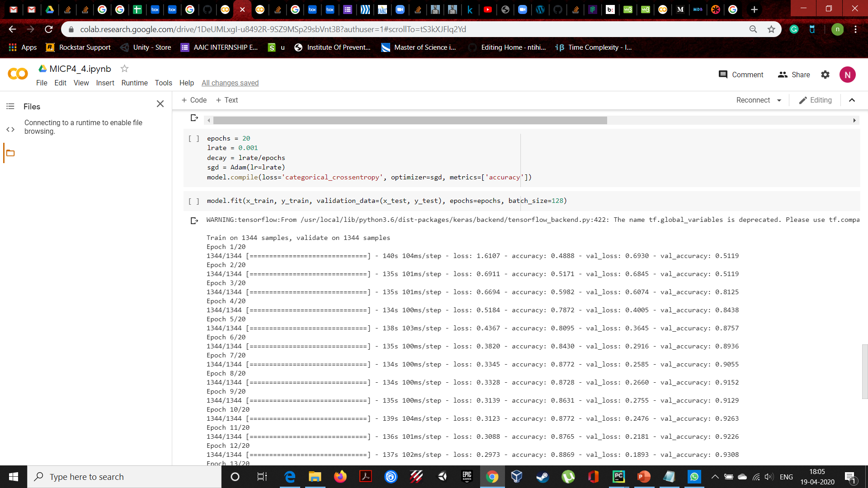Expand the Reconnect dropdown arrow
This screenshot has width=868, height=488.
pos(779,100)
